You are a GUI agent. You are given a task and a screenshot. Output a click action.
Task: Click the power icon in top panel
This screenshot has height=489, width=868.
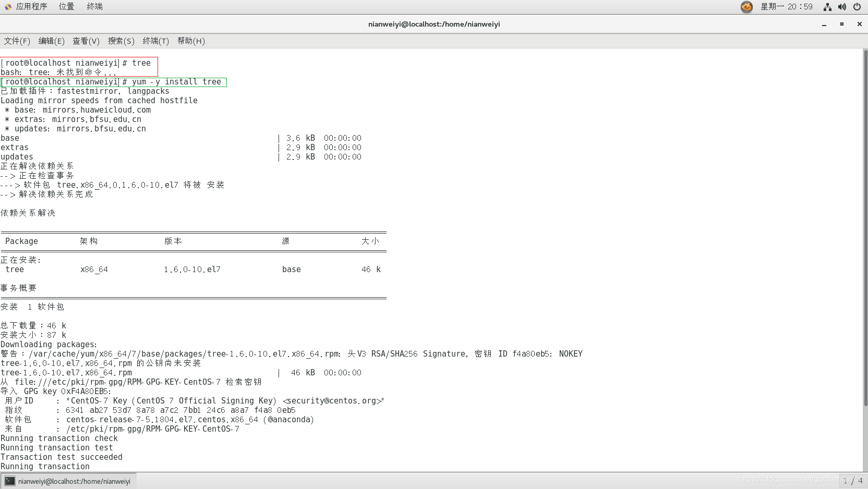click(x=857, y=7)
